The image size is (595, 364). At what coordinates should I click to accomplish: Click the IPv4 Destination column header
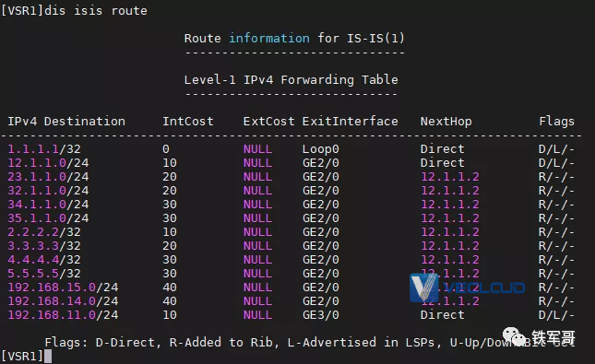click(x=66, y=122)
